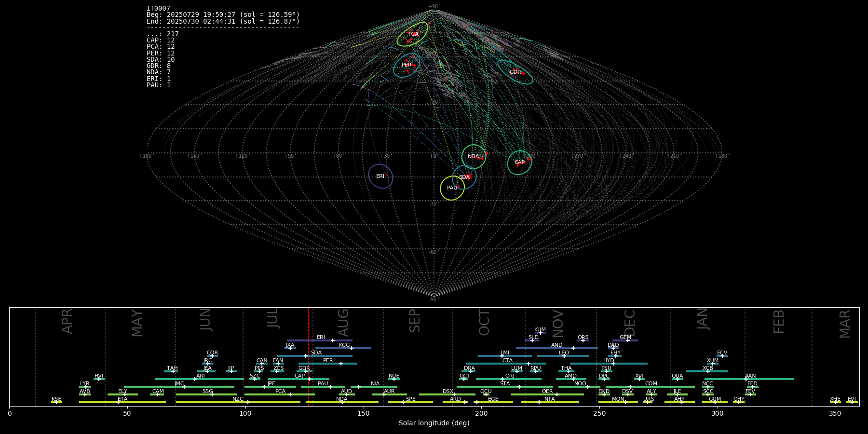The image size is (868, 434).
Task: Click the '...: 217' sporadic count line
Action: click(x=163, y=34)
